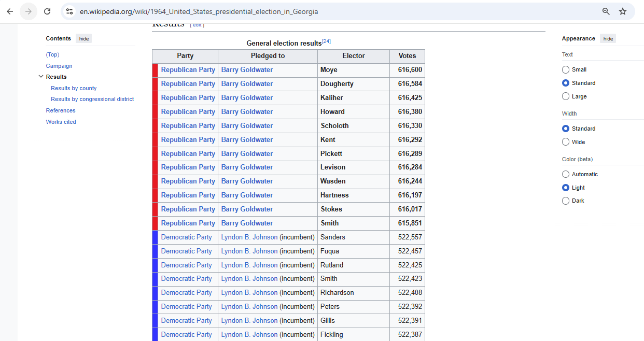644x341 pixels.
Task: Click the vote count 616,600
Action: click(410, 69)
